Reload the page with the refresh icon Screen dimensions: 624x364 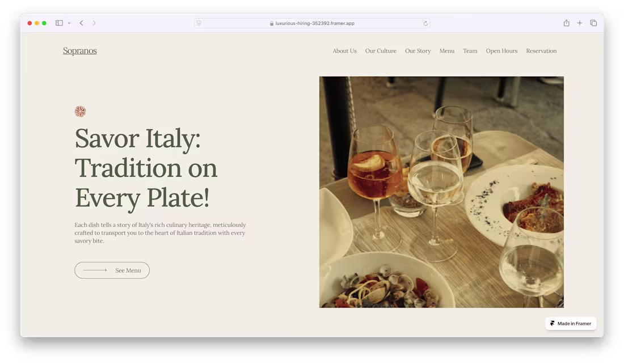pyautogui.click(x=425, y=23)
